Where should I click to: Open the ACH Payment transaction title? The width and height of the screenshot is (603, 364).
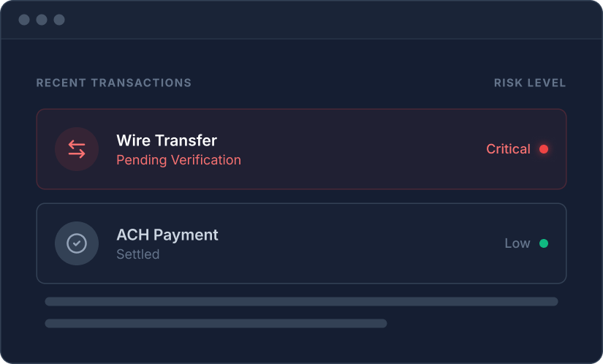(x=167, y=235)
